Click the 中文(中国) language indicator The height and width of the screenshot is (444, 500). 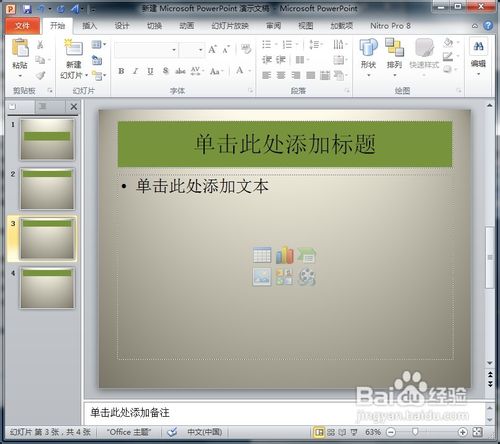204,432
